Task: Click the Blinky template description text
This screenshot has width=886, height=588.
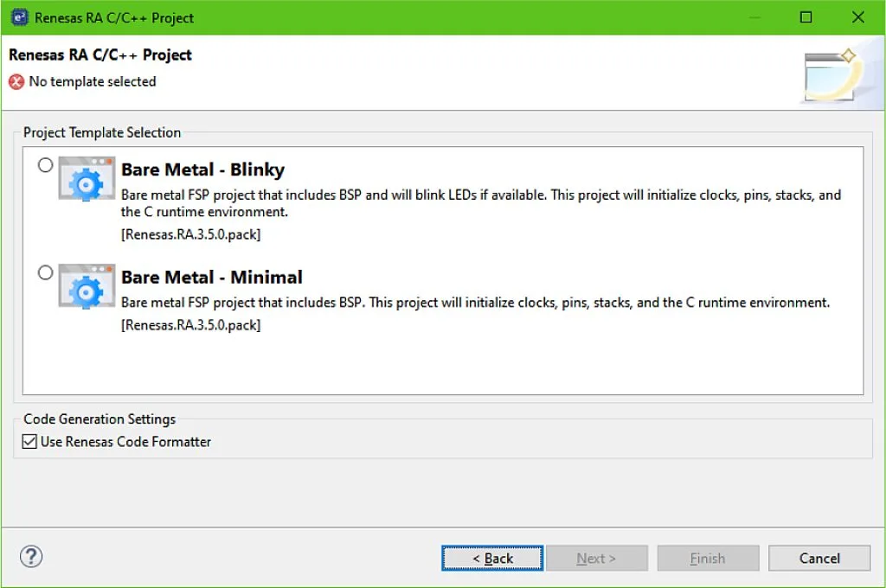Action: [x=480, y=203]
